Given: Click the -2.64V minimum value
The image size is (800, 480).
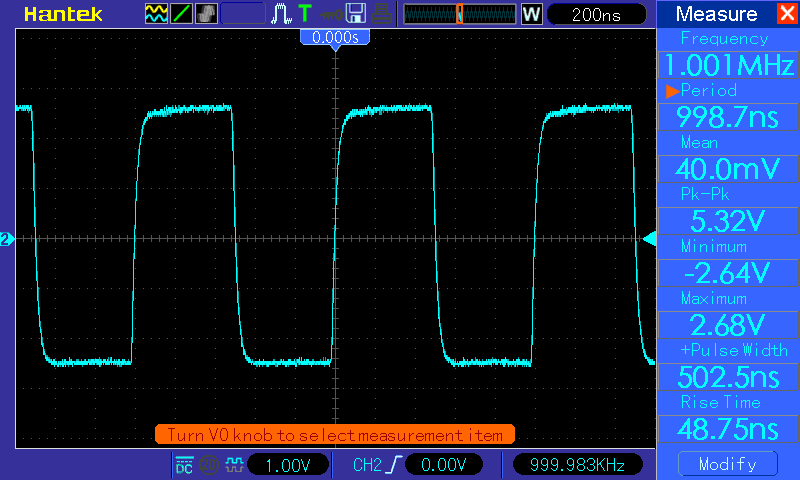Looking at the screenshot, I should (x=728, y=272).
